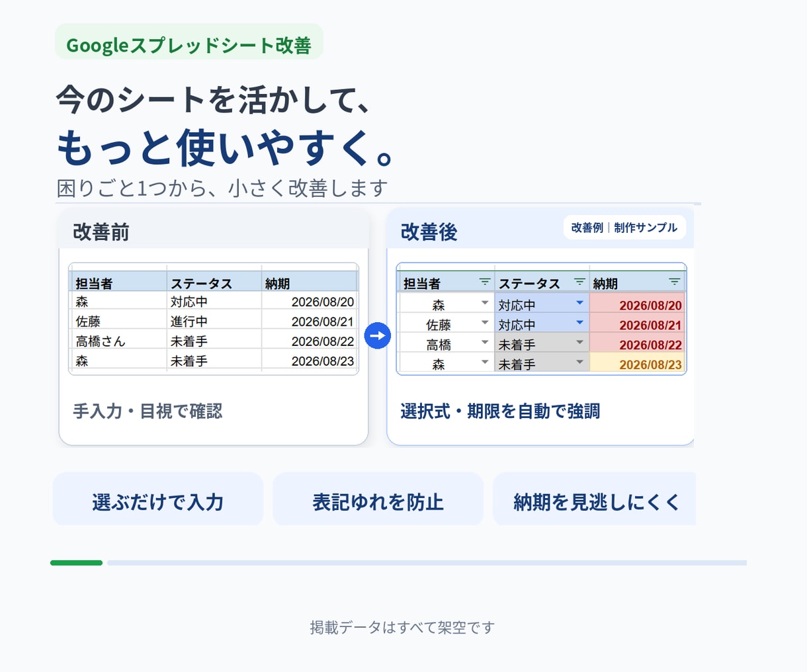Click the Googleスプレッドシート改善 tag
The image size is (807, 672).
[x=189, y=42]
